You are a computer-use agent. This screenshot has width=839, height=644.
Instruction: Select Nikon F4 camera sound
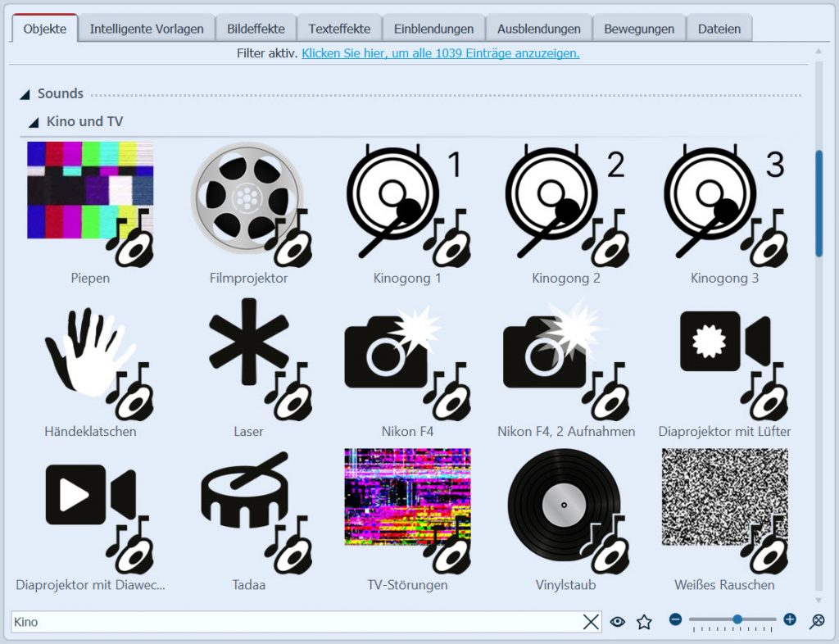[406, 356]
